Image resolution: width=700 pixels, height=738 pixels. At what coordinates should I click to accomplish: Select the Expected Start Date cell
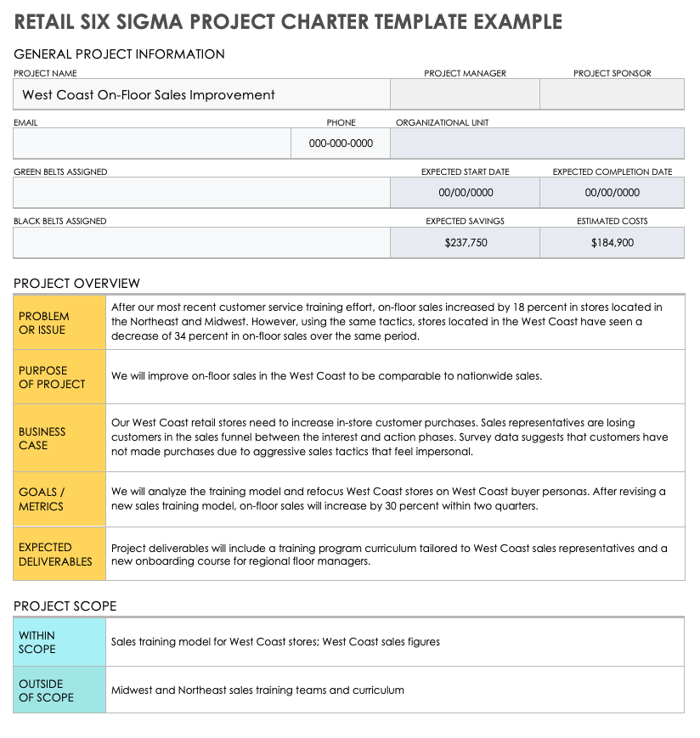466,193
